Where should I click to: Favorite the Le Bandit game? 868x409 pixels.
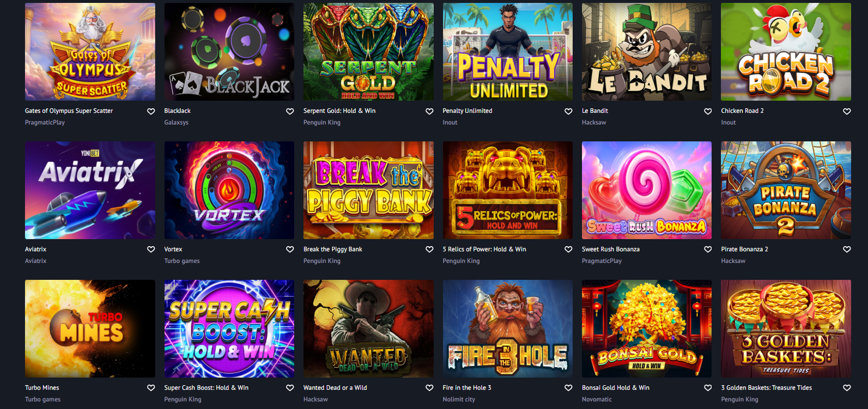[x=708, y=111]
